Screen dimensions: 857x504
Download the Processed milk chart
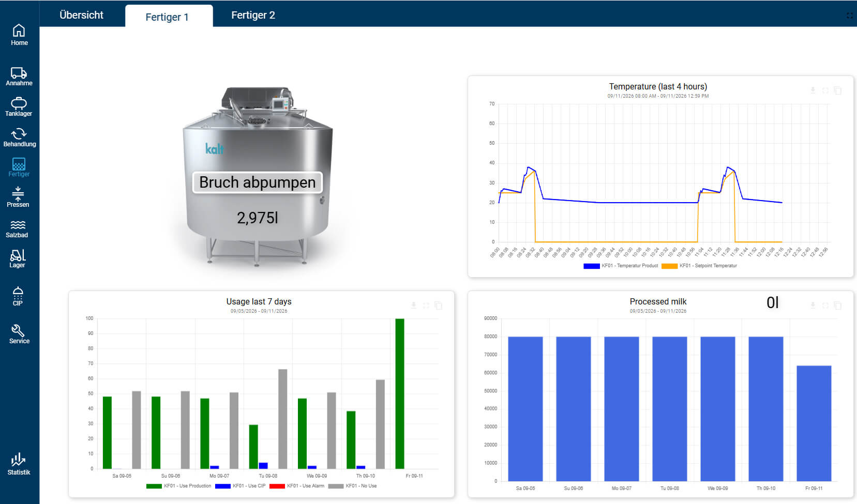click(813, 306)
